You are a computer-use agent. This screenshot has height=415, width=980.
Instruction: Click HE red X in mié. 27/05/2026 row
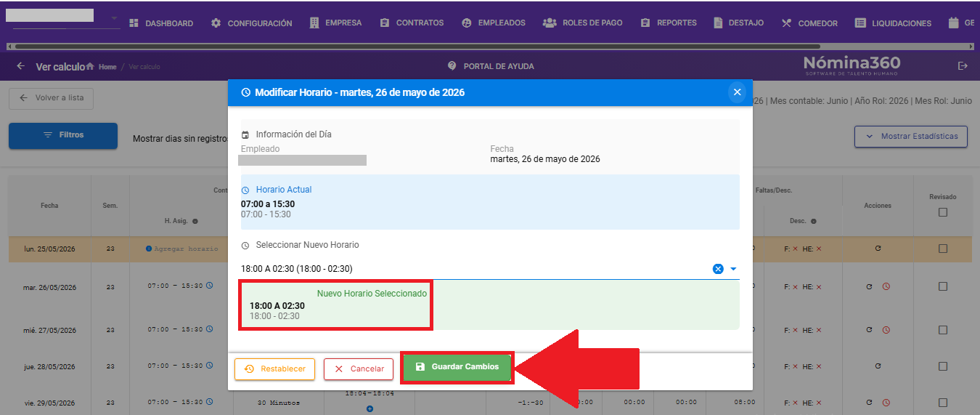click(820, 330)
